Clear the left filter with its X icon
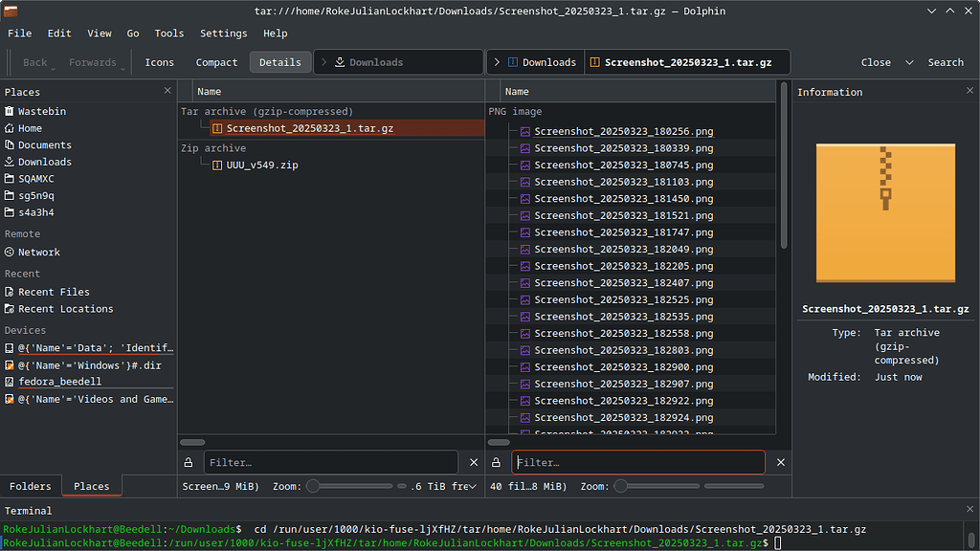This screenshot has height=551, width=980. click(x=473, y=462)
